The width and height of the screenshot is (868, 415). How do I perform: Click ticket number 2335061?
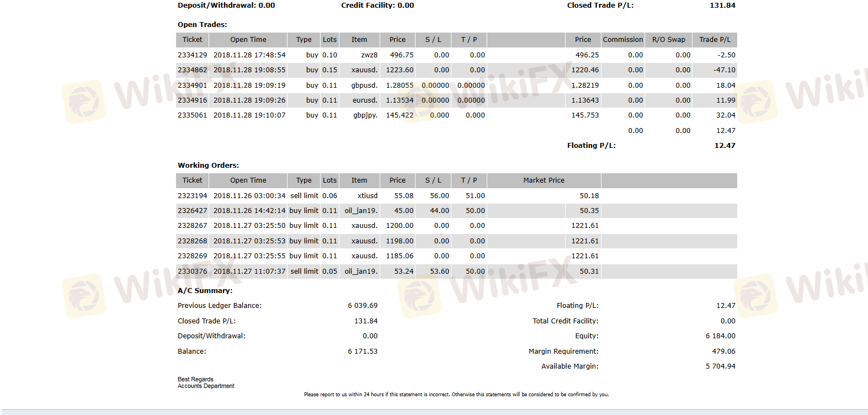[192, 115]
